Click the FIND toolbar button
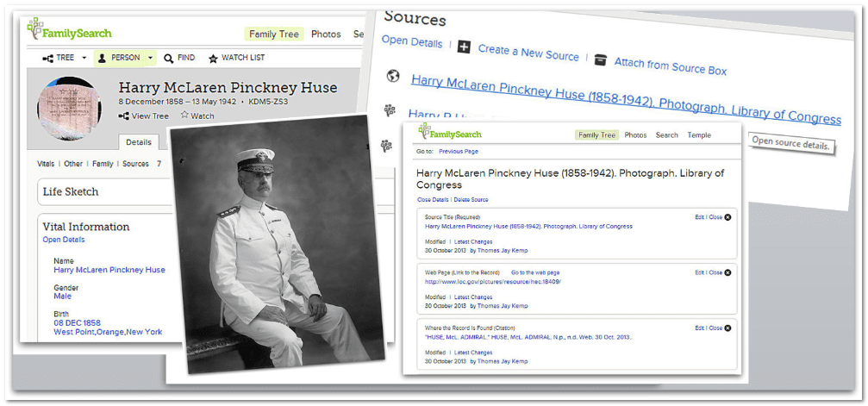 pyautogui.click(x=180, y=58)
